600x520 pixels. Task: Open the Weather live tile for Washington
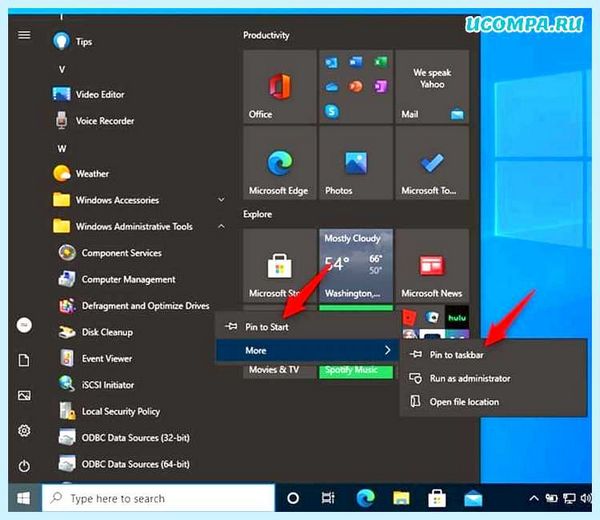tap(356, 266)
